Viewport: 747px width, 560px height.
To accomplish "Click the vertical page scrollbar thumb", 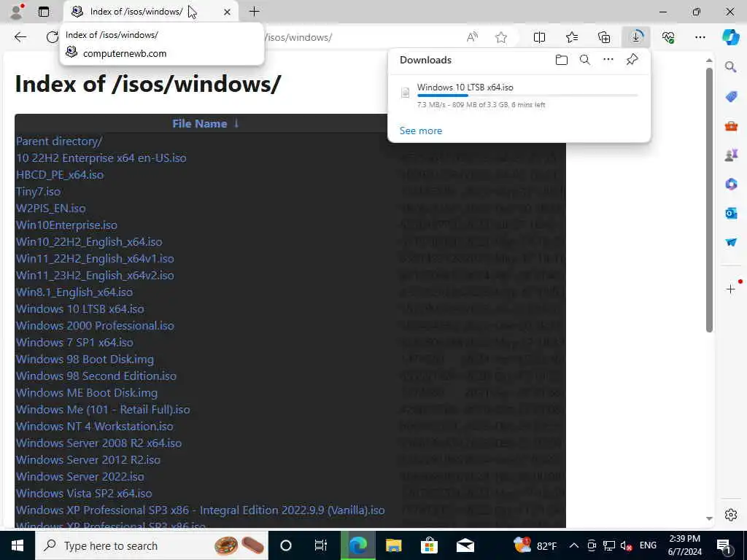I will pyautogui.click(x=709, y=200).
